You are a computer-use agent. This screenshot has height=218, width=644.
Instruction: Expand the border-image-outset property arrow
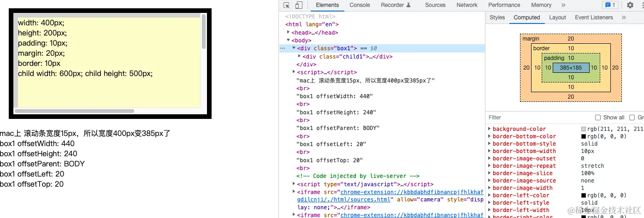click(x=490, y=159)
